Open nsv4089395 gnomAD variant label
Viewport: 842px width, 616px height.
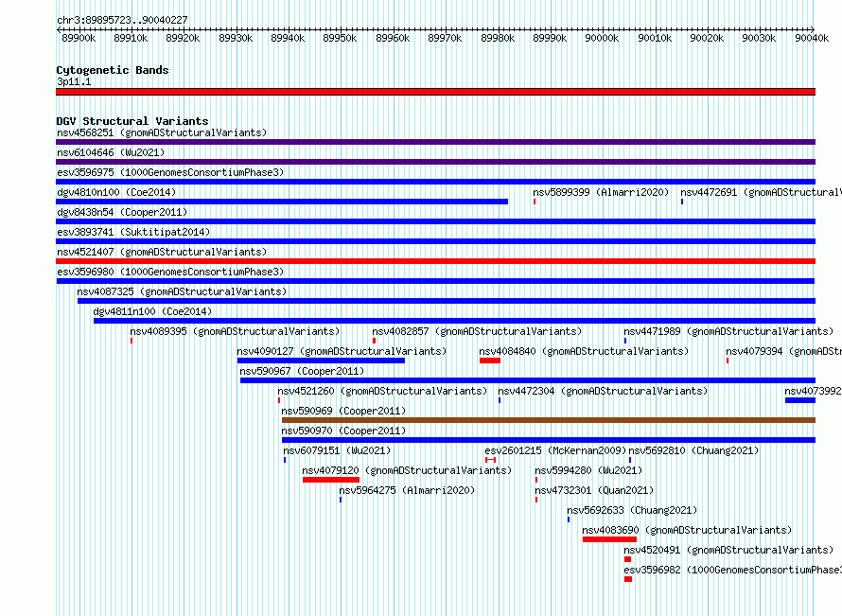tap(235, 331)
